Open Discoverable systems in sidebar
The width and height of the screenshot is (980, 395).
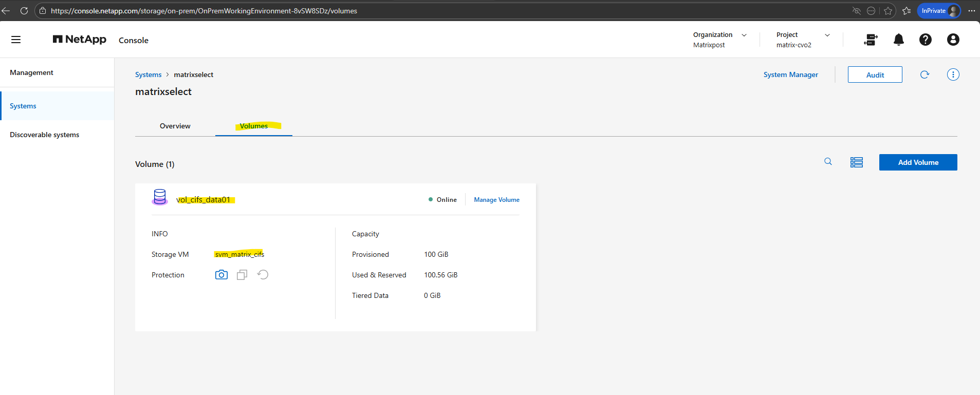tap(45, 135)
